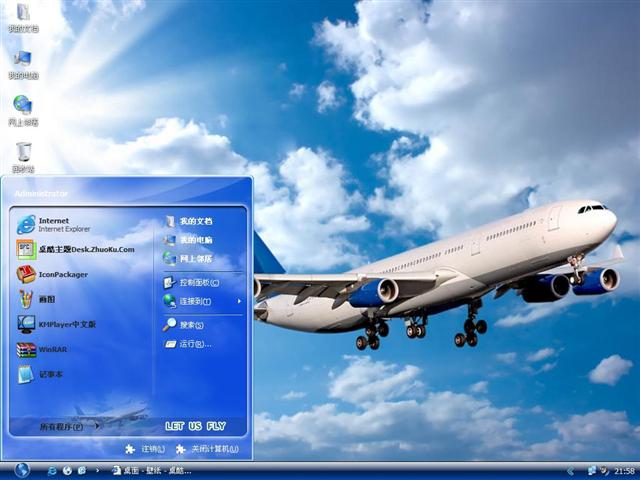Switch to the 桌面 - 壁纸 taskbar window

[x=152, y=471]
